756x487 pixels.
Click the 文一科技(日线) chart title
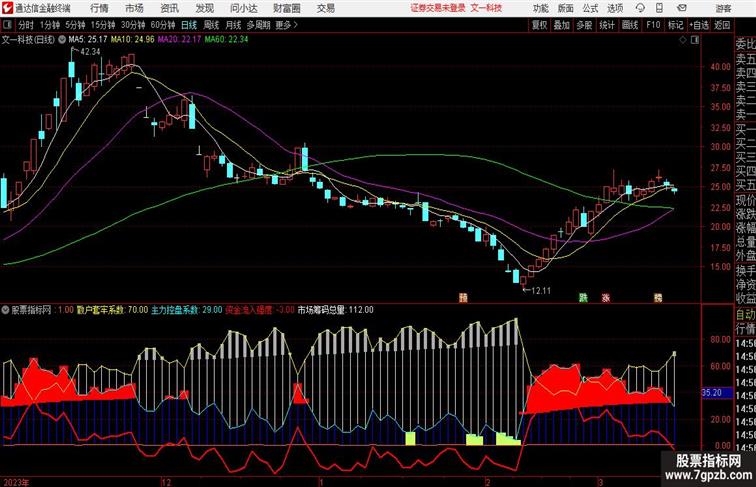(x=28, y=40)
